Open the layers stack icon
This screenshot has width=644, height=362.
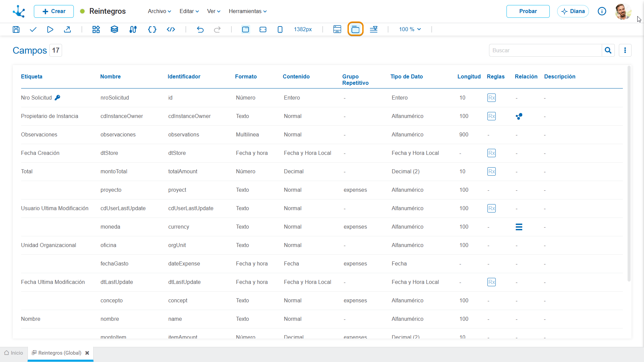tap(114, 29)
